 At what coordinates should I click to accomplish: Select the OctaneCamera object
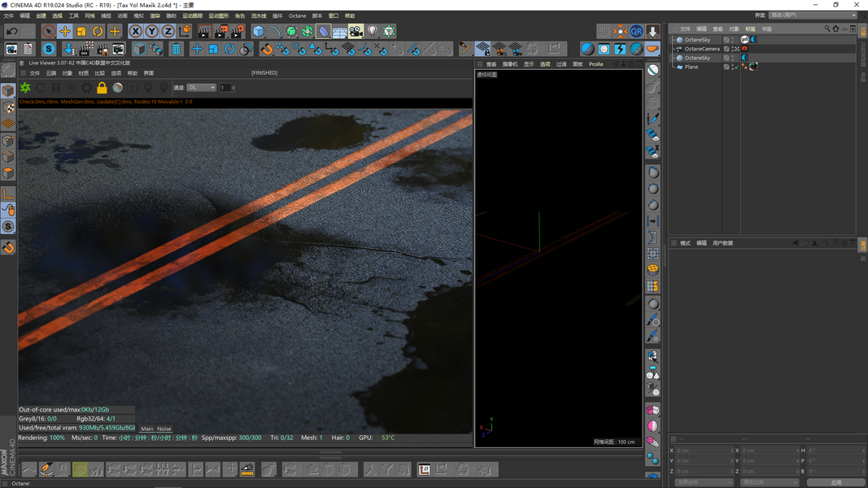[x=701, y=49]
